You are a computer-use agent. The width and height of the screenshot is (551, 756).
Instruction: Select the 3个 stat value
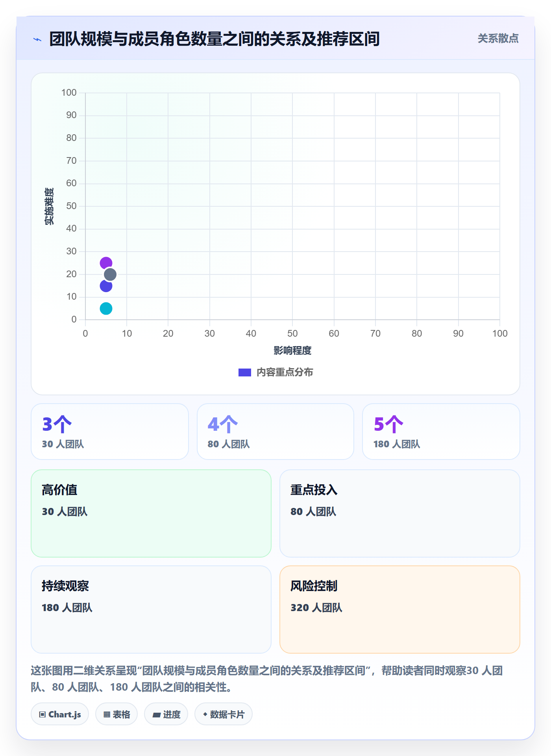tap(57, 424)
